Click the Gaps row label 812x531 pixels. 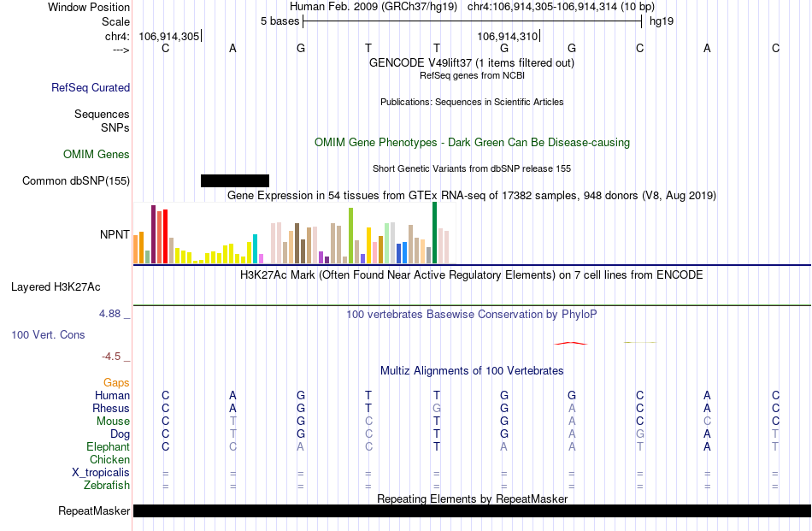[116, 382]
